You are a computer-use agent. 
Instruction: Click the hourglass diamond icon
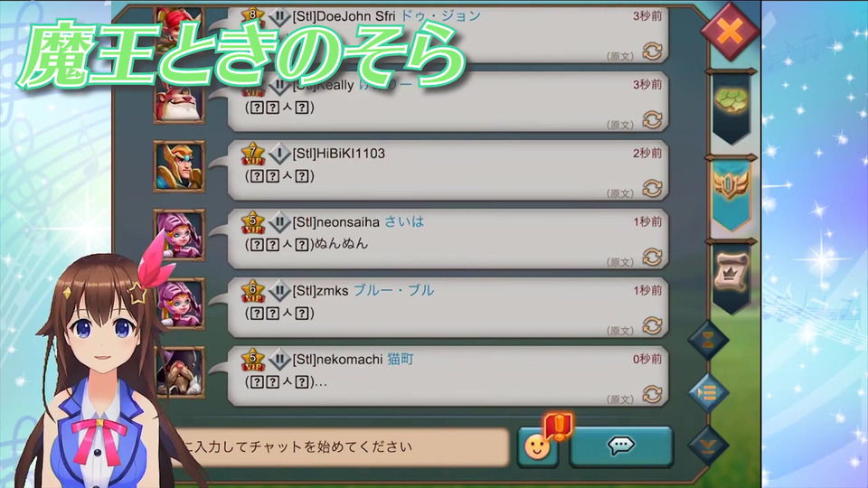(x=708, y=340)
